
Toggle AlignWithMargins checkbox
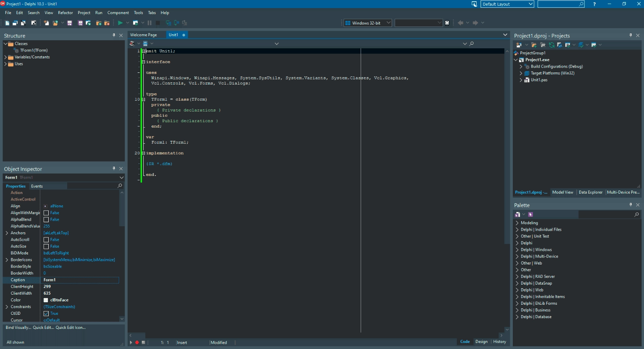(x=46, y=213)
